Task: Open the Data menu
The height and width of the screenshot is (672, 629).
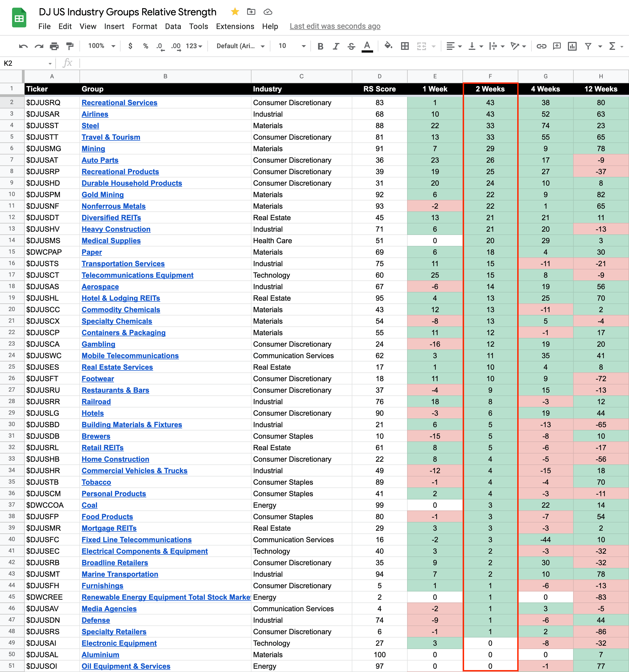Action: tap(173, 26)
